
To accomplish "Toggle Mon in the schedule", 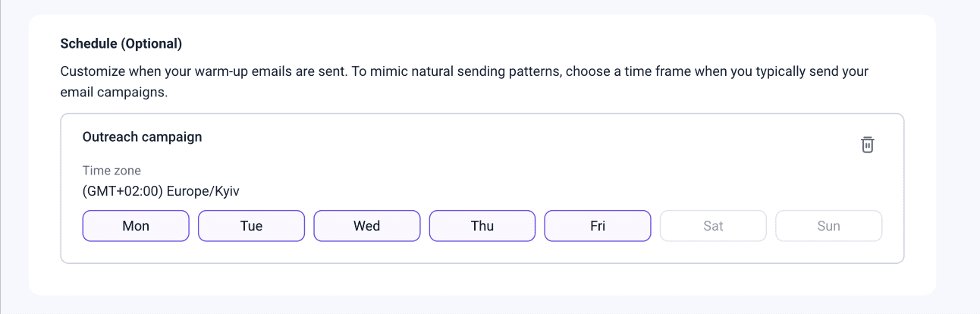I will click(x=136, y=226).
